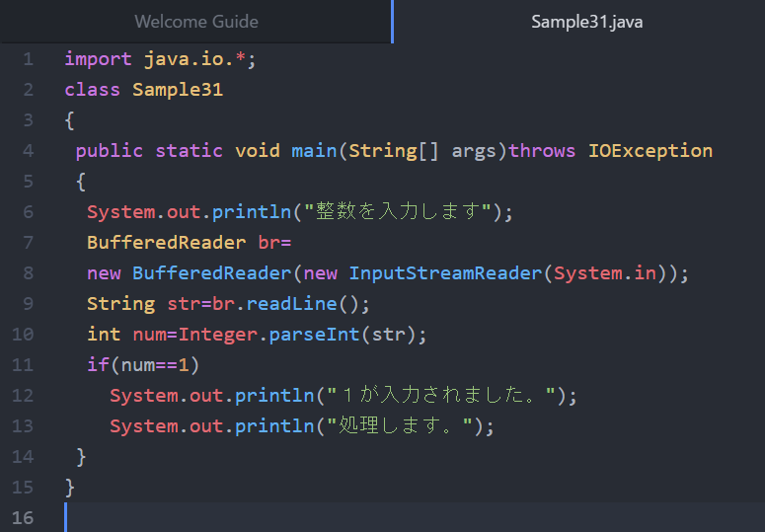Click 'InputStreamReader' on line 8
This screenshot has width=765, height=532.
(x=445, y=273)
